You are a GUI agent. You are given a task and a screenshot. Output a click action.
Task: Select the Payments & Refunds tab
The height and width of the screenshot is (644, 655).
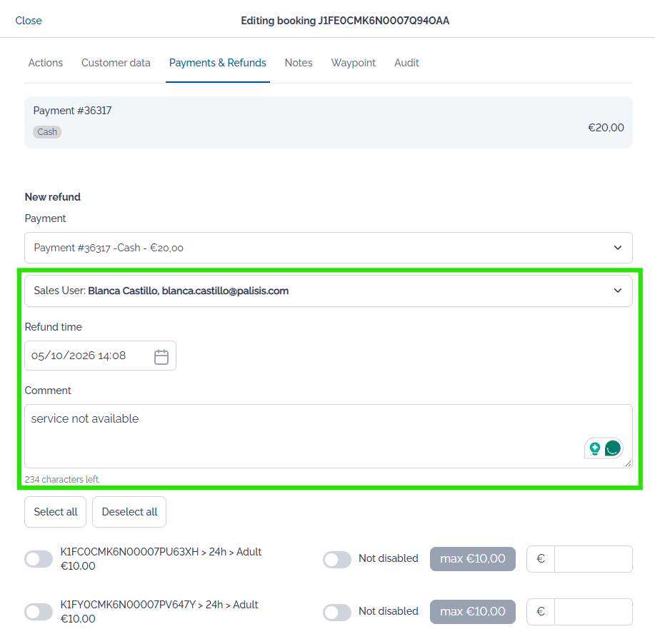coord(218,63)
